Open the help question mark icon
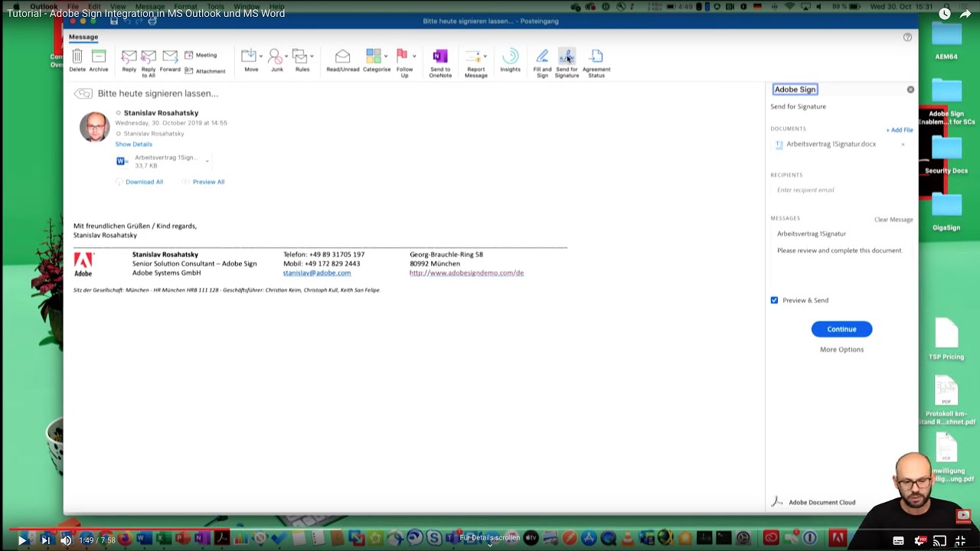980x551 pixels. [907, 37]
